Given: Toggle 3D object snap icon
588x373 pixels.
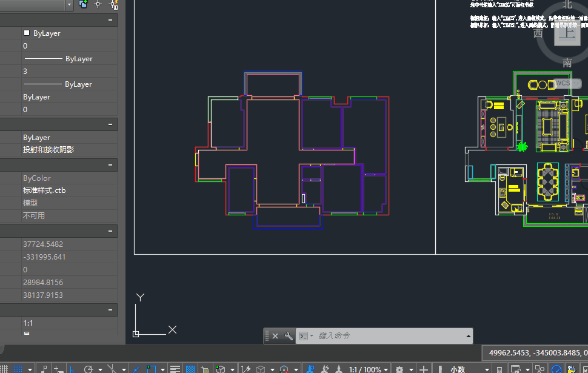Looking at the screenshot, I should point(221,369).
